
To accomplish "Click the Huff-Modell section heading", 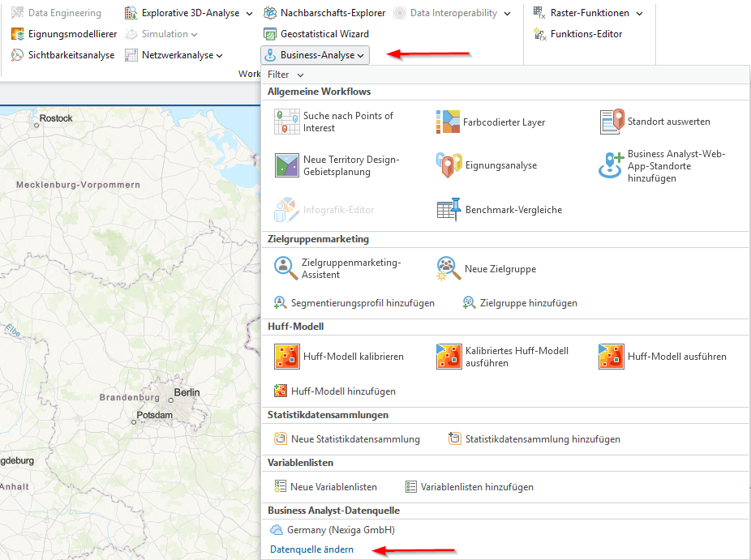I will click(295, 327).
